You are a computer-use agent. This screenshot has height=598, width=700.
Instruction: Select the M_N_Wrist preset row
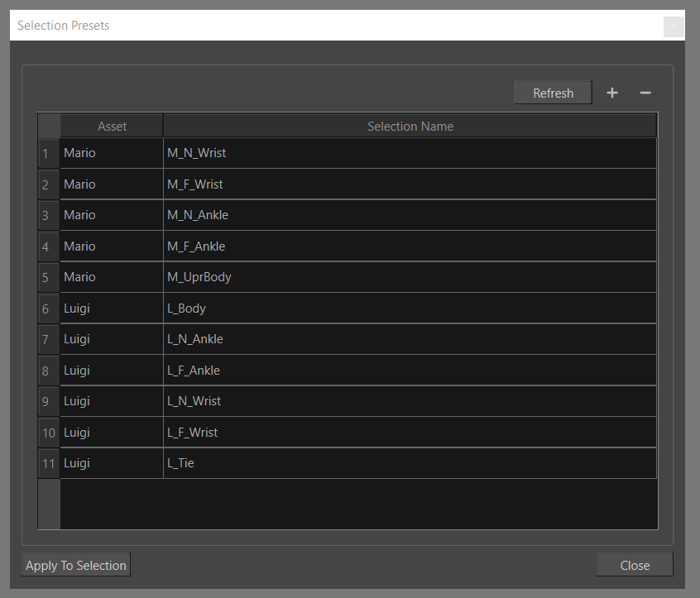[331, 153]
